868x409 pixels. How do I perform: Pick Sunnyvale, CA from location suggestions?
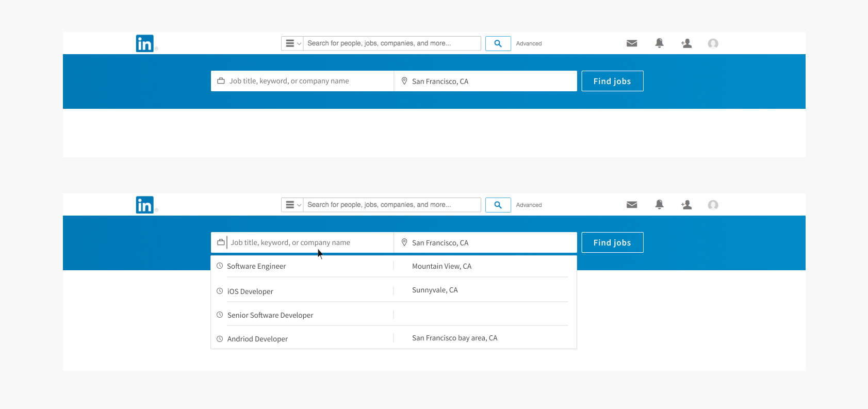435,290
